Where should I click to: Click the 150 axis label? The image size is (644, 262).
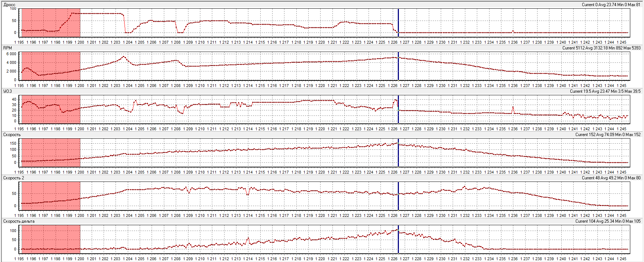[x=13, y=143]
